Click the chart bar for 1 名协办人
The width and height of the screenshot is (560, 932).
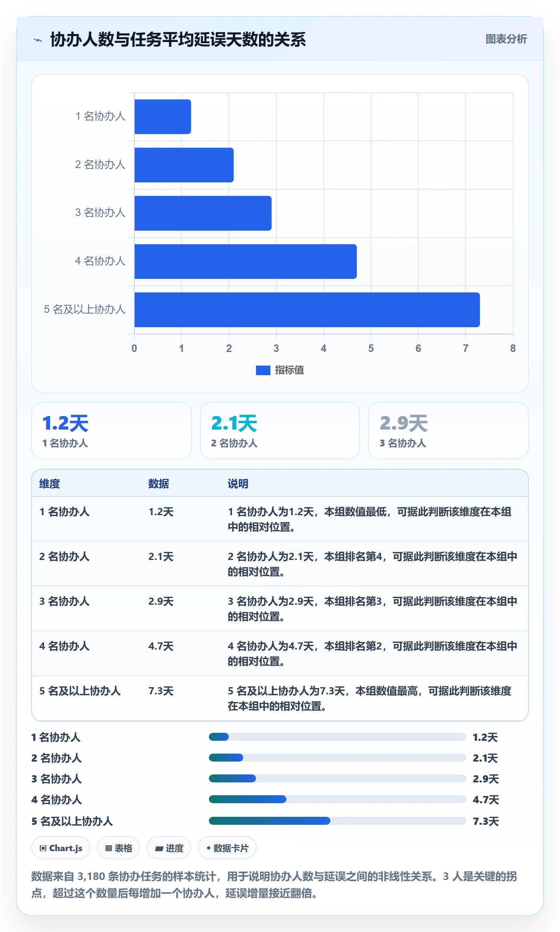click(163, 117)
